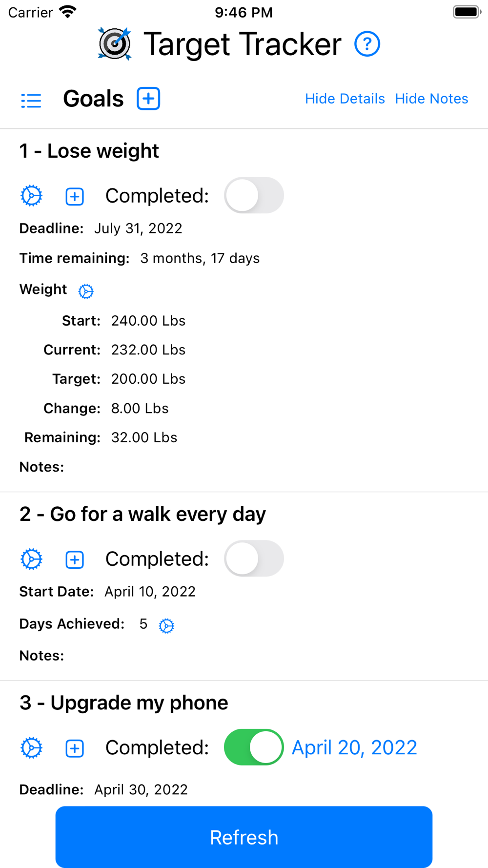Tap plus icon under walk every day goal
Image resolution: width=488 pixels, height=868 pixels.
[75, 559]
